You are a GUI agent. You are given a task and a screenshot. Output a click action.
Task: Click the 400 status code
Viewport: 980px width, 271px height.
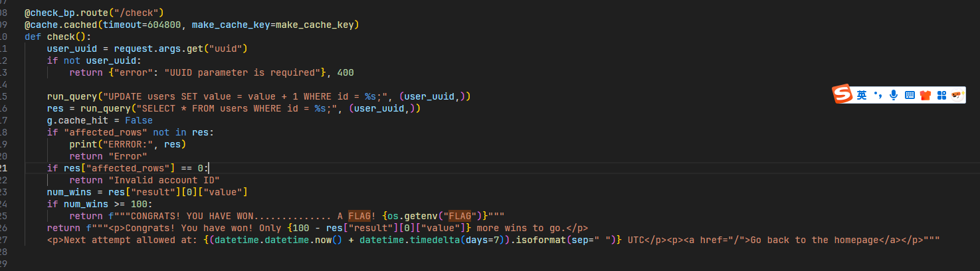[x=345, y=72]
